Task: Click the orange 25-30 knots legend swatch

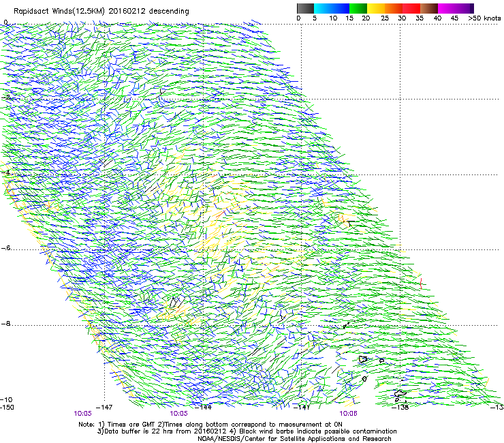Action: [394, 8]
